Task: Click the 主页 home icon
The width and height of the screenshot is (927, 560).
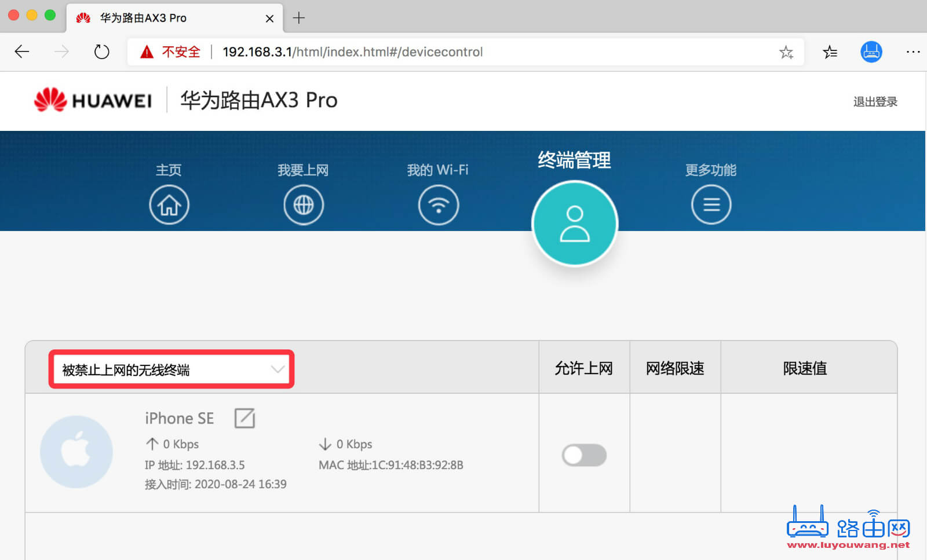Action: click(169, 204)
